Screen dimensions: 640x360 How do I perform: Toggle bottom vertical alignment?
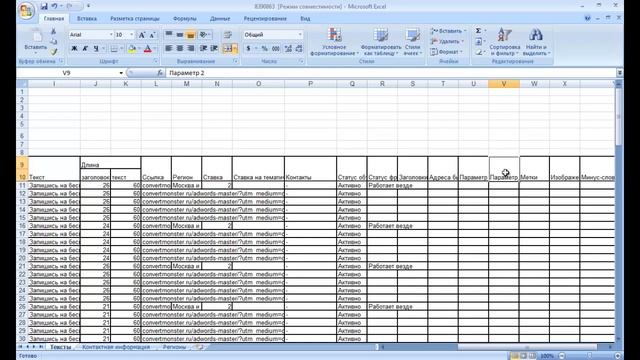pyautogui.click(x=191, y=35)
